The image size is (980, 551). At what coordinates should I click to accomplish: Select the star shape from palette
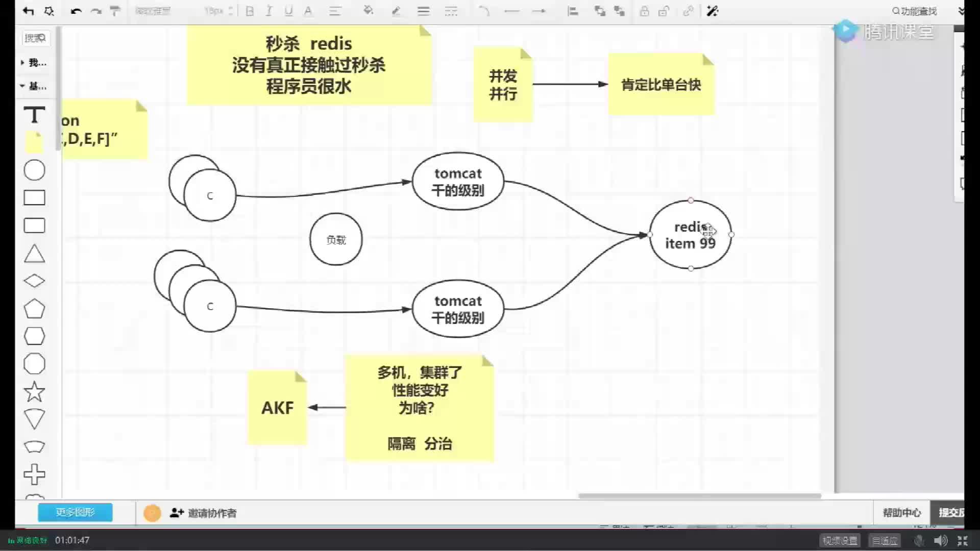click(35, 391)
